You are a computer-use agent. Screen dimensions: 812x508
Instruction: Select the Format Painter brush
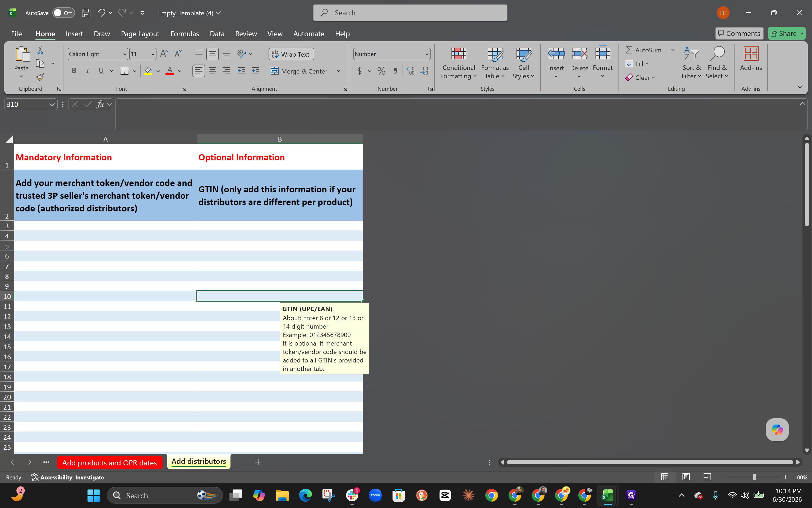tap(40, 77)
